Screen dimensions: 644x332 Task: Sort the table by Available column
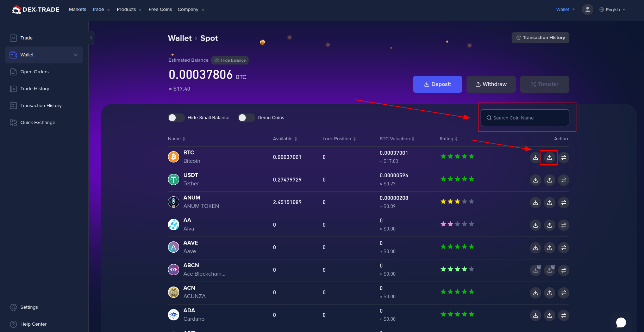click(x=285, y=139)
